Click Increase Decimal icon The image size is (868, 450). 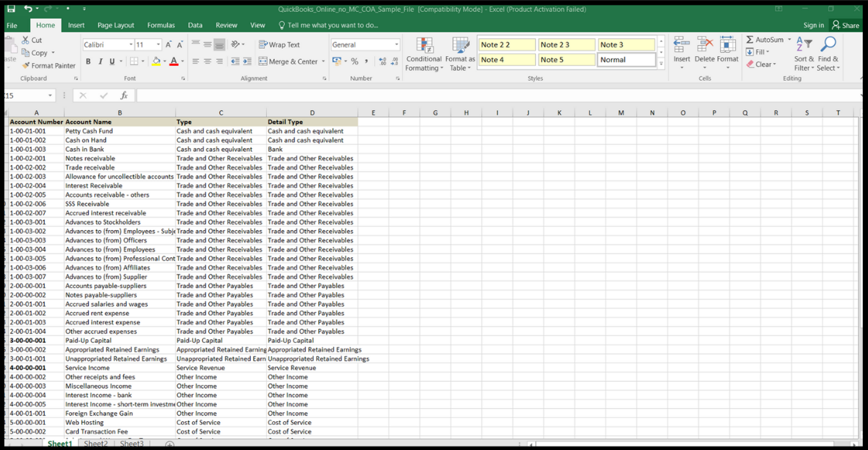382,61
